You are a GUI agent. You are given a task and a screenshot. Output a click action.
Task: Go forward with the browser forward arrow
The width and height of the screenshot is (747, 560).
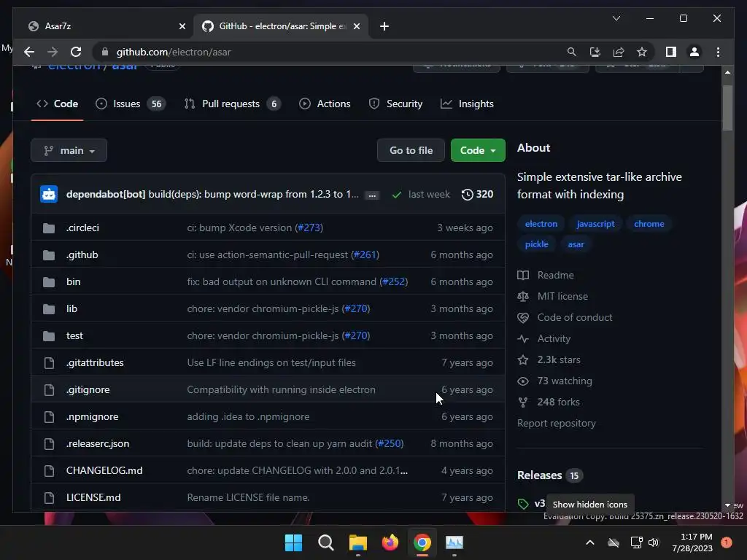pyautogui.click(x=53, y=52)
